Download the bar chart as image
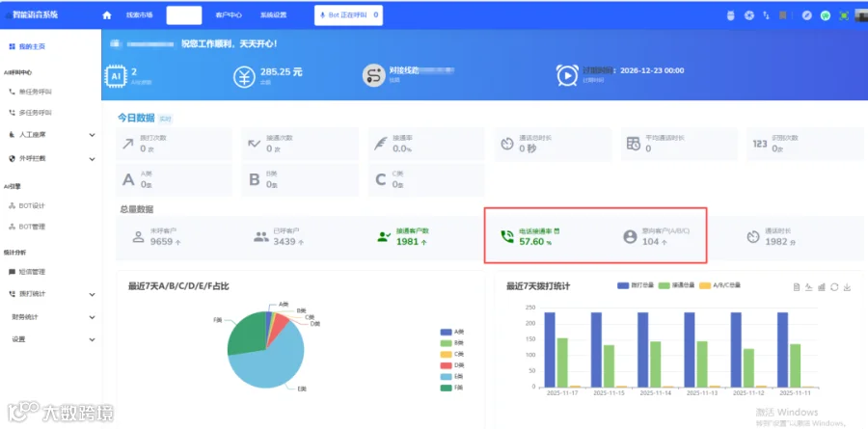The width and height of the screenshot is (868, 429). pyautogui.click(x=847, y=286)
